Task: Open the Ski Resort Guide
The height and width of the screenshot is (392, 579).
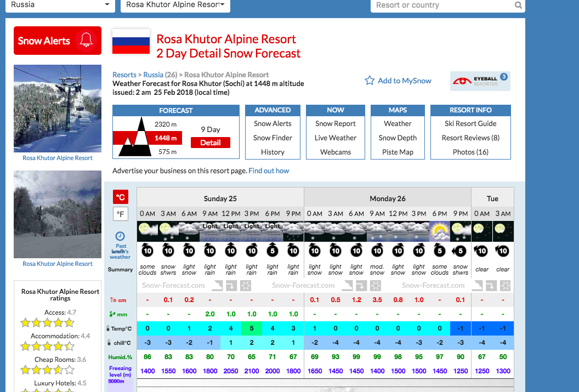Action: point(470,124)
